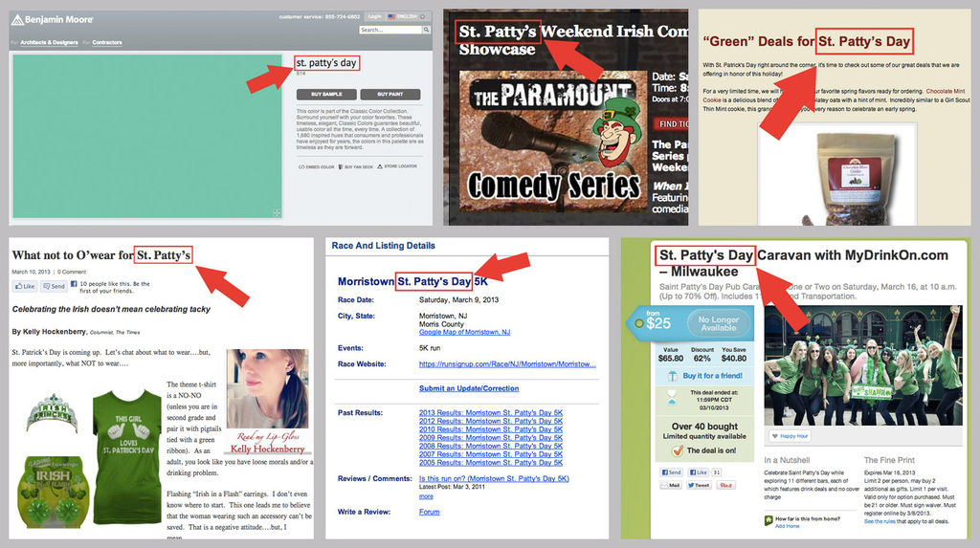The height and width of the screenshot is (548, 980).
Task: Click the gift box icon beside Buy it for a friend
Action: coord(673,376)
